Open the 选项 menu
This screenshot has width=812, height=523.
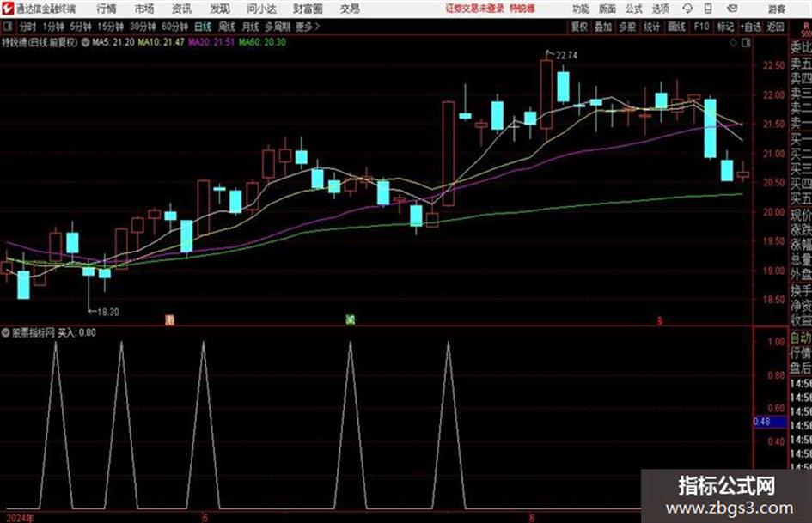[x=661, y=9]
